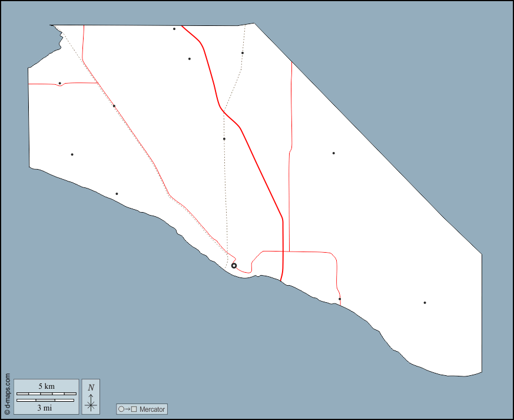Click the "5 km" scale label

[x=47, y=386]
